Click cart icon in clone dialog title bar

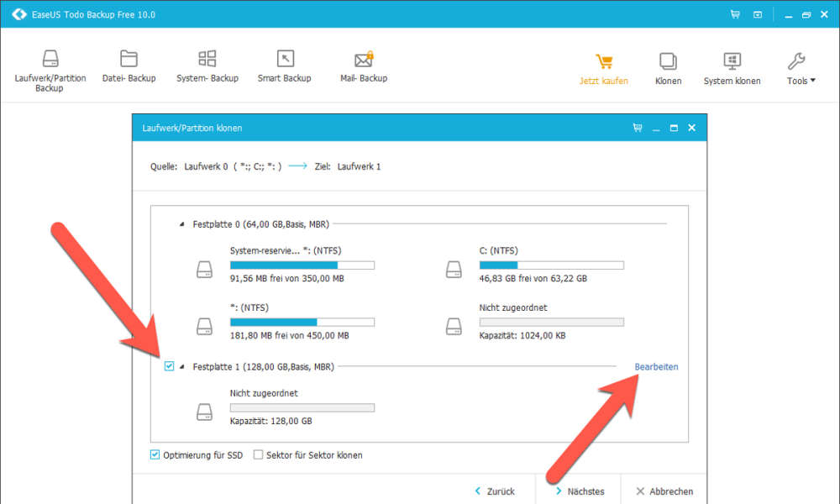(638, 128)
